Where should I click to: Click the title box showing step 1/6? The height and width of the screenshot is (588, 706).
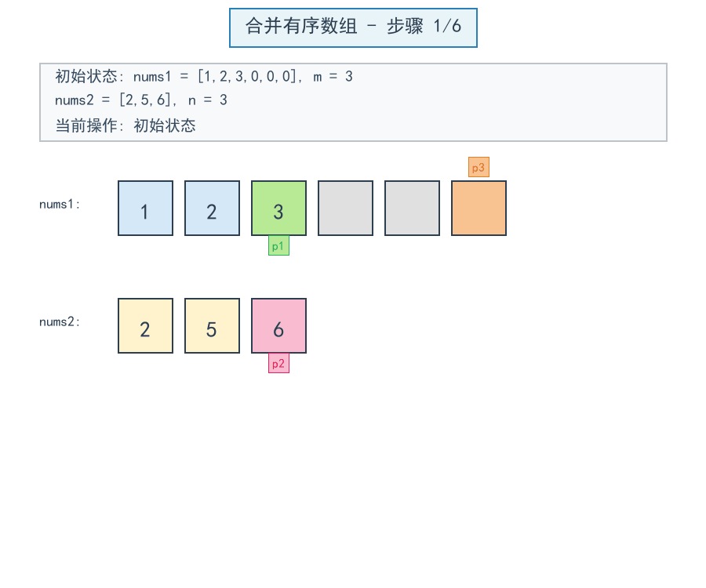[x=353, y=27]
